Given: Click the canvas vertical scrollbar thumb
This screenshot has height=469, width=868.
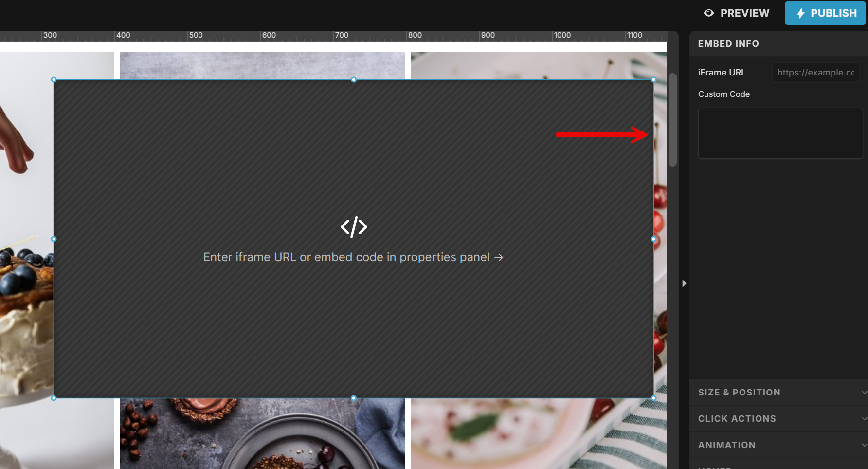Looking at the screenshot, I should tap(672, 119).
